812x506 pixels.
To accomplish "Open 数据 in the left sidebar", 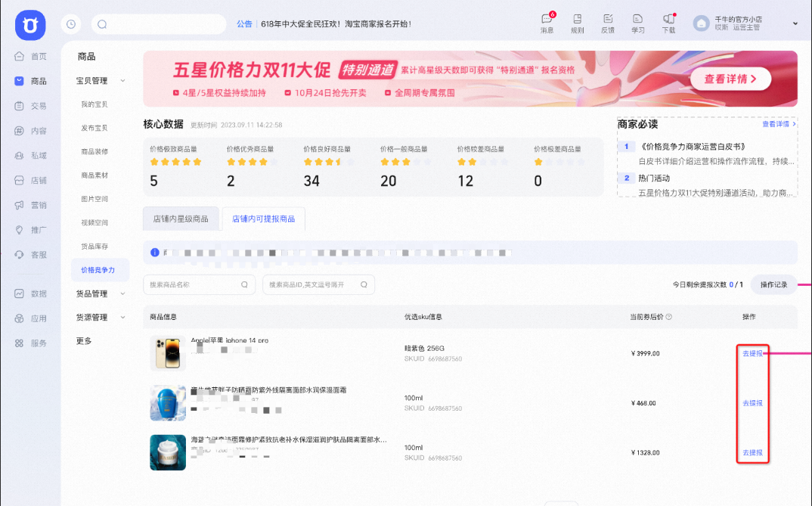I will [31, 293].
